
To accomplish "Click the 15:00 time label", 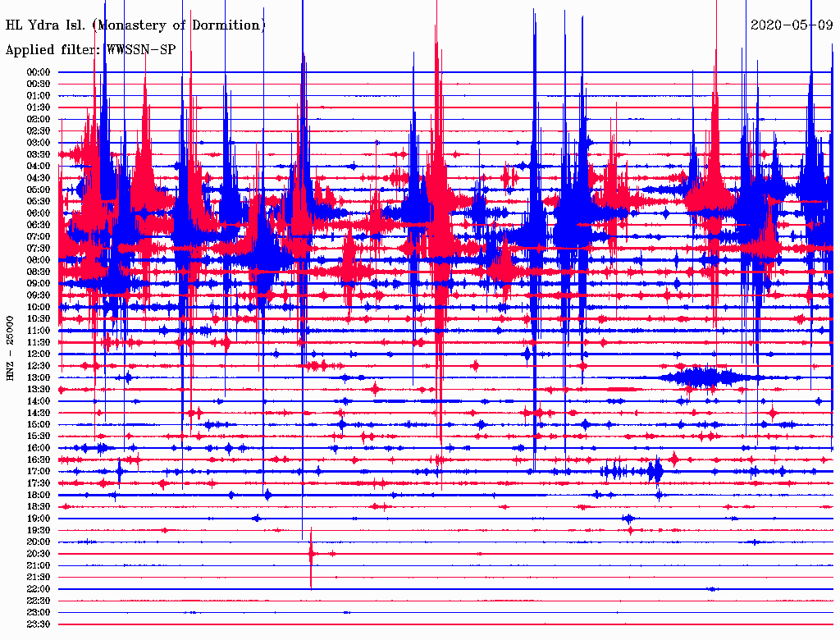I will coord(39,424).
